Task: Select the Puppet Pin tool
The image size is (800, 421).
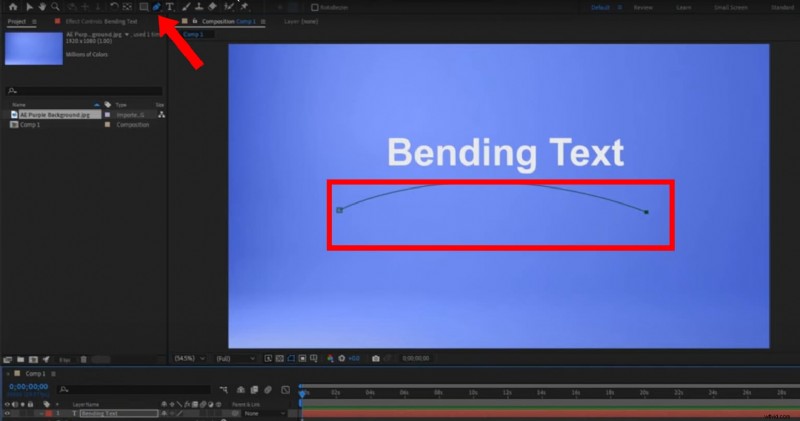Action: pyautogui.click(x=244, y=7)
